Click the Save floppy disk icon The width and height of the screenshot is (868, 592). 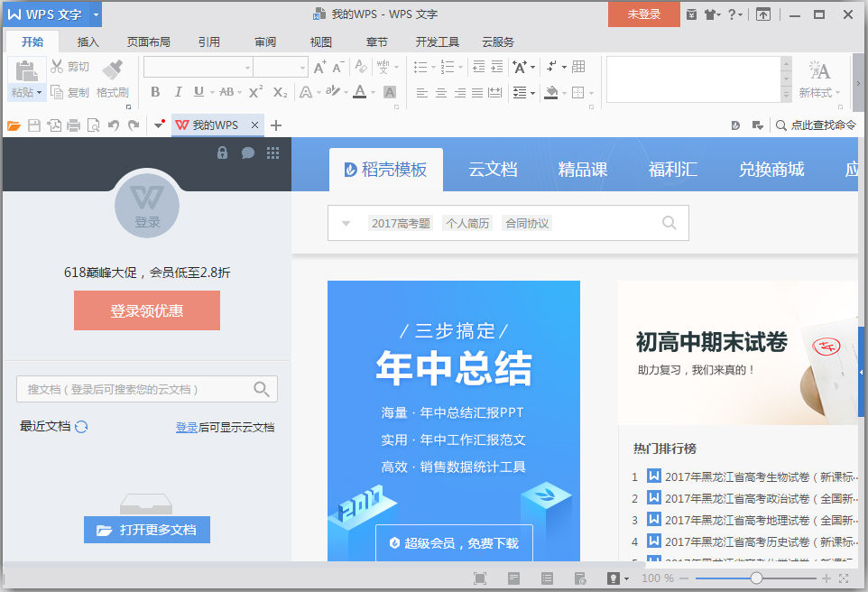pos(34,125)
